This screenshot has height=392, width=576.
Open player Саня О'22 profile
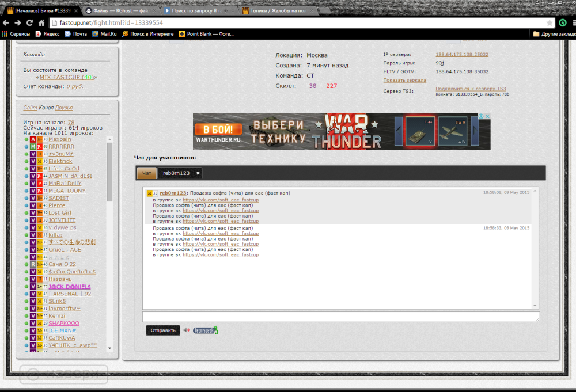[62, 264]
